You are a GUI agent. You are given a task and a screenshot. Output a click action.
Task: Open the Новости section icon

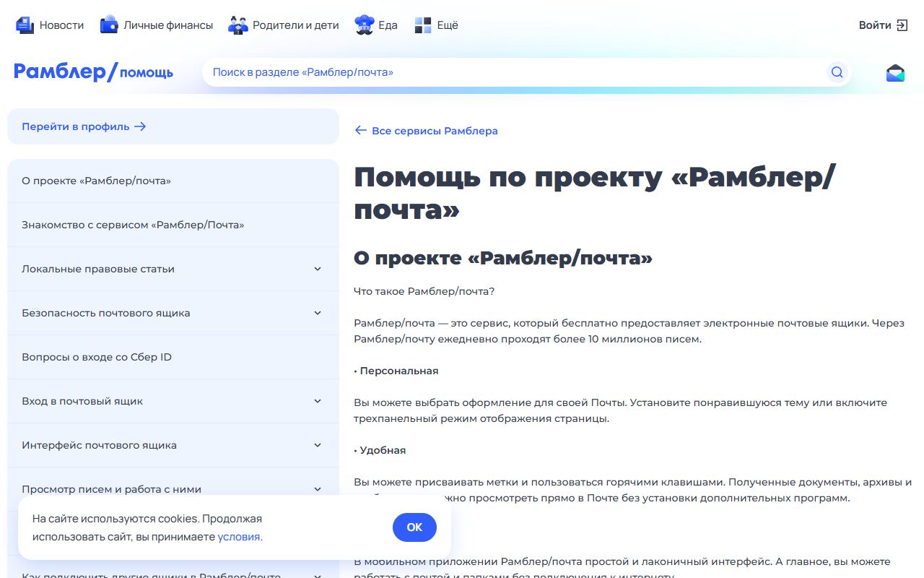tap(25, 25)
